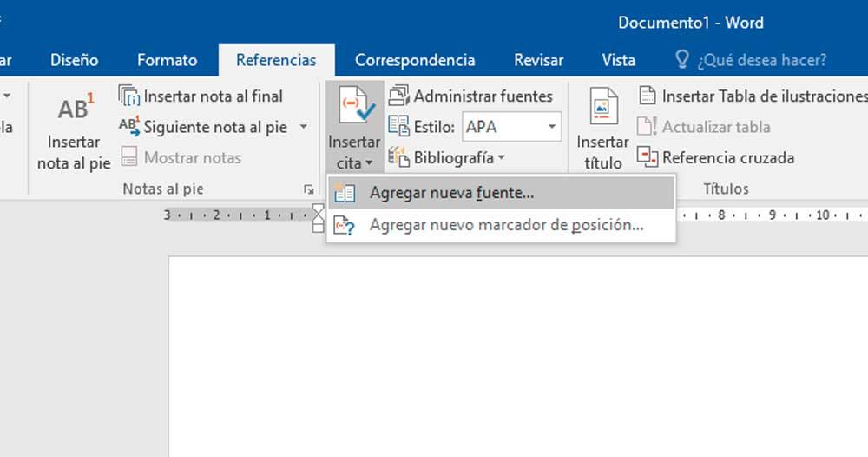868x457 pixels.
Task: Click the Títulos group label
Action: [726, 189]
